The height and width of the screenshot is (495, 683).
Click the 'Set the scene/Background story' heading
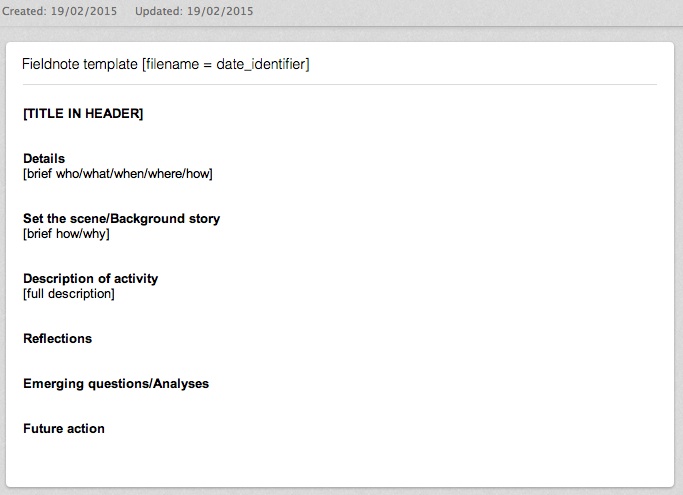[x=121, y=218]
